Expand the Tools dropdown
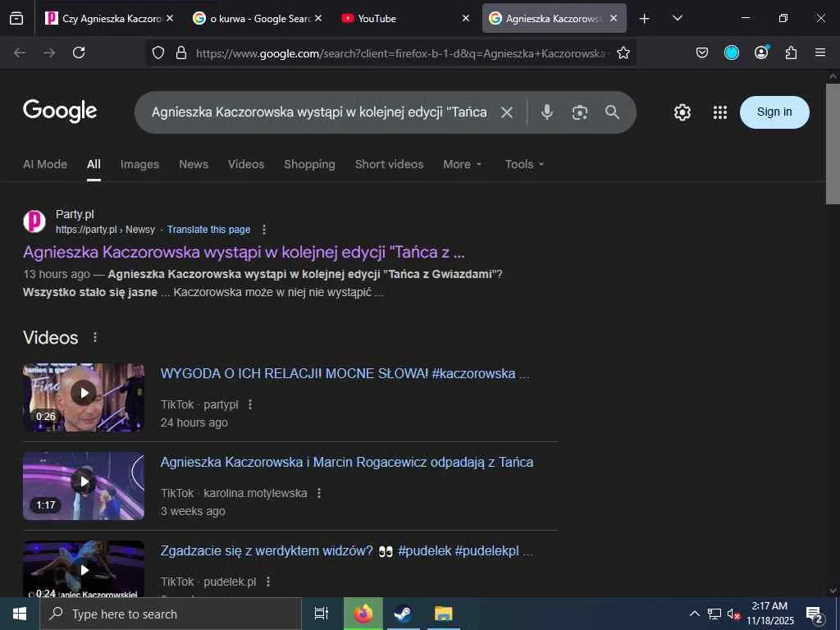Image resolution: width=840 pixels, height=630 pixels. click(x=524, y=164)
